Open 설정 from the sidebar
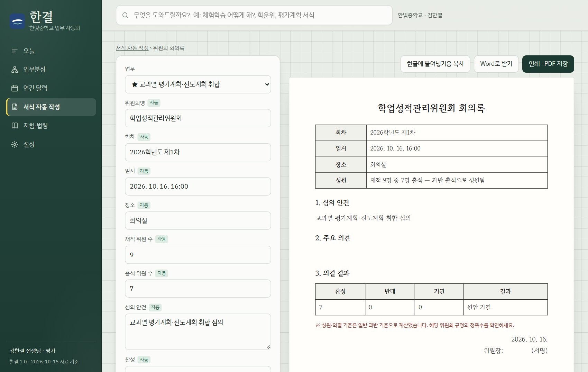Screen dimensions: 588x372 [51, 144]
